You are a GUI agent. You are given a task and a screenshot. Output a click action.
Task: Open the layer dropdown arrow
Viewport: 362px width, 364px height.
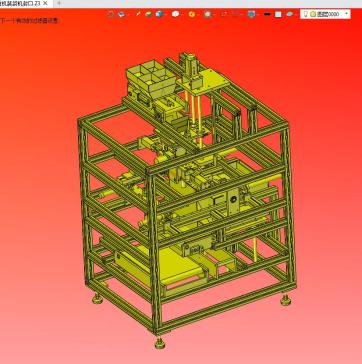click(346, 14)
